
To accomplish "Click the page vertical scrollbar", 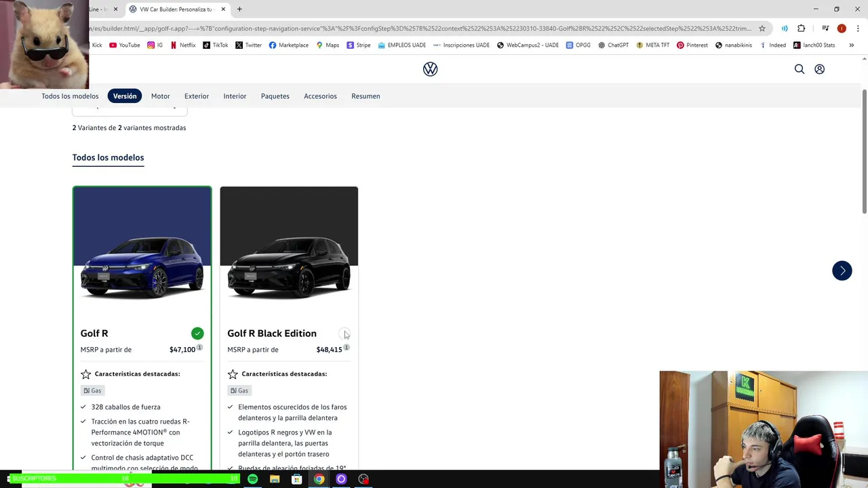I will coord(865,153).
